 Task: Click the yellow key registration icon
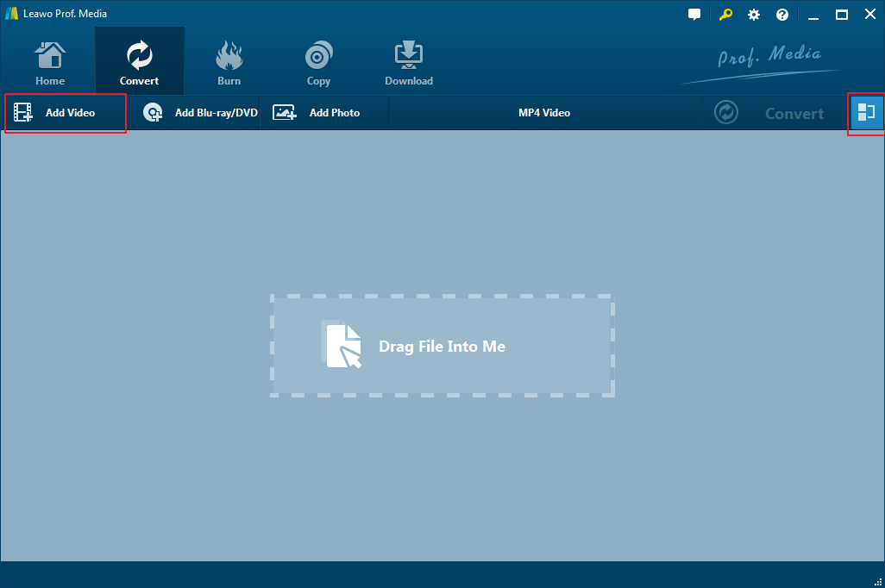pyautogui.click(x=725, y=15)
